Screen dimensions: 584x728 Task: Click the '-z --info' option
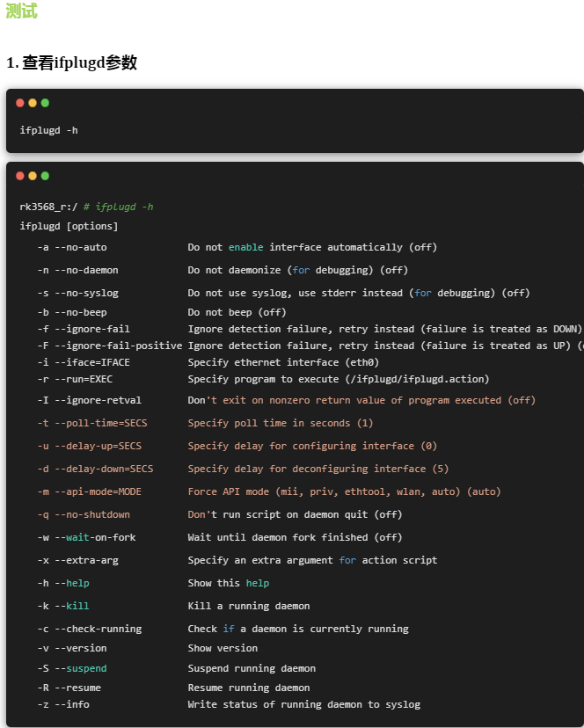tap(63, 704)
